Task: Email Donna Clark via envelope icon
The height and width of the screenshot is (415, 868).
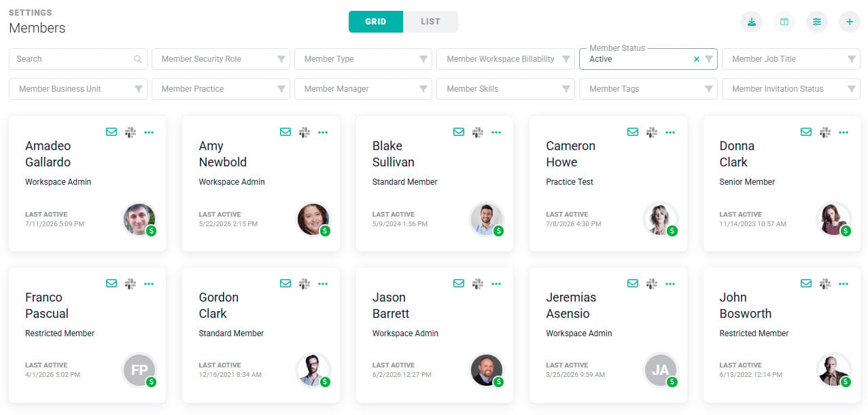Action: [806, 132]
